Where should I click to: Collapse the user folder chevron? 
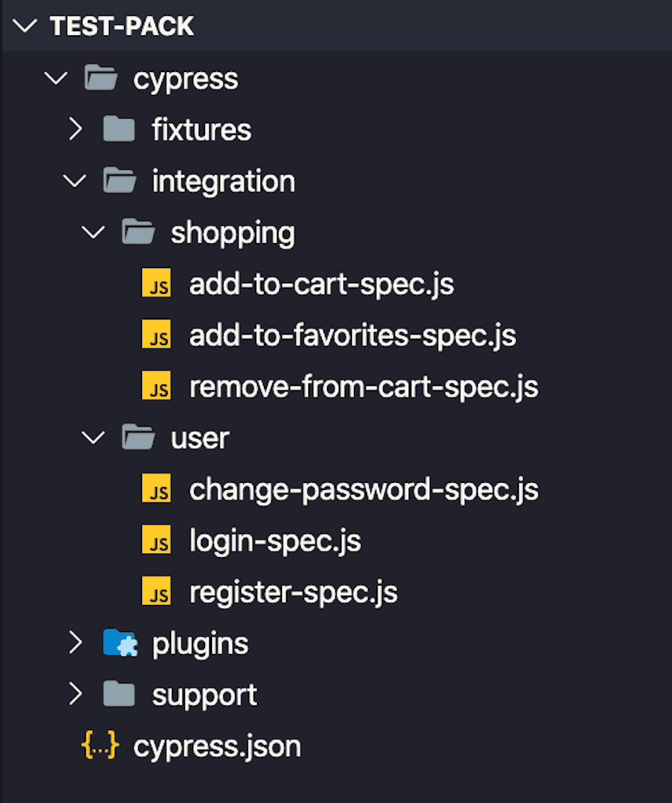94,438
